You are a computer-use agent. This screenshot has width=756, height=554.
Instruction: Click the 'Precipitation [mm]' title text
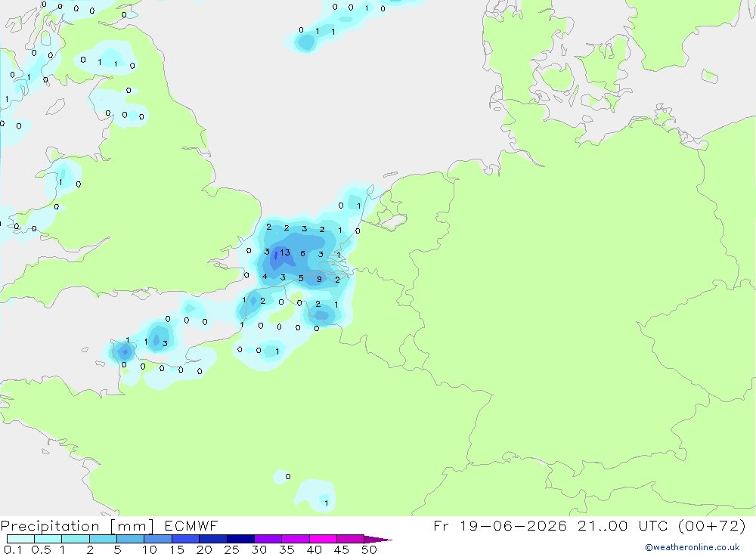[x=77, y=525]
